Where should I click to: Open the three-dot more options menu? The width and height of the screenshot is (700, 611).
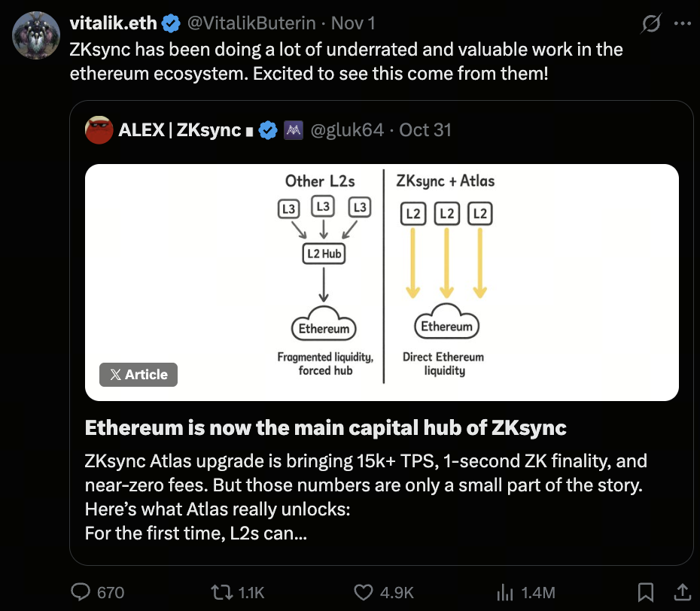click(x=682, y=23)
